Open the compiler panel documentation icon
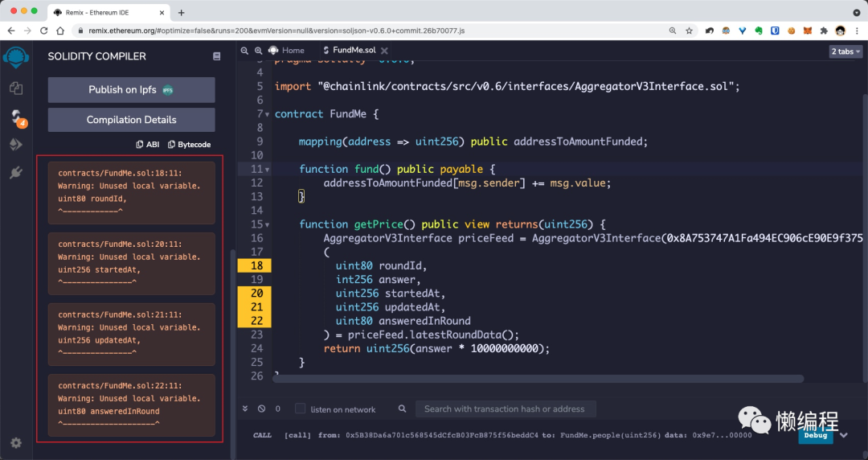 click(216, 56)
